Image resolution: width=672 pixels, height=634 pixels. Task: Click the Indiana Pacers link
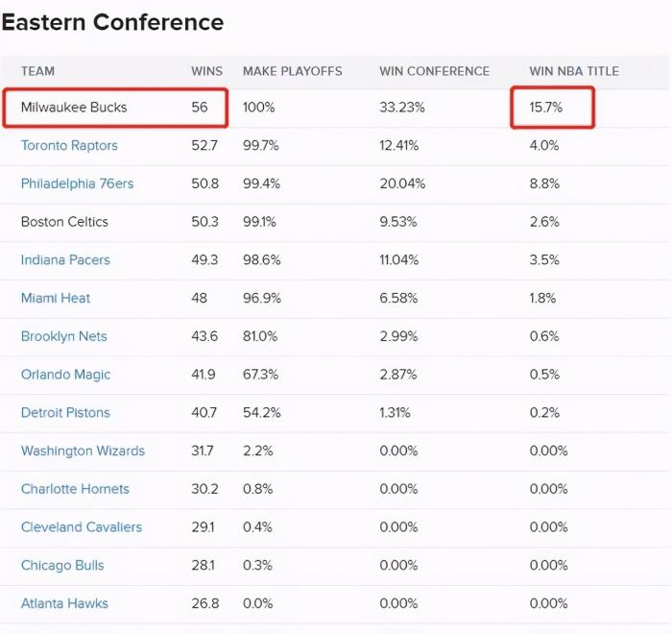click(65, 259)
